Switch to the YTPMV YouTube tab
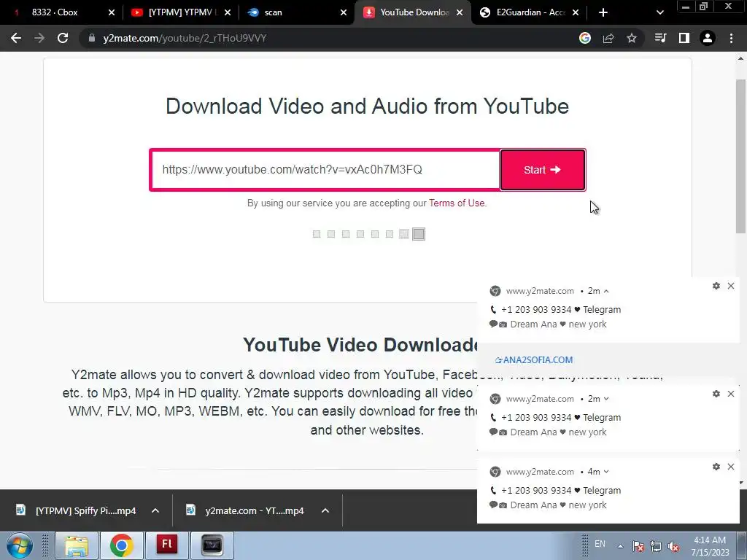 [x=181, y=12]
